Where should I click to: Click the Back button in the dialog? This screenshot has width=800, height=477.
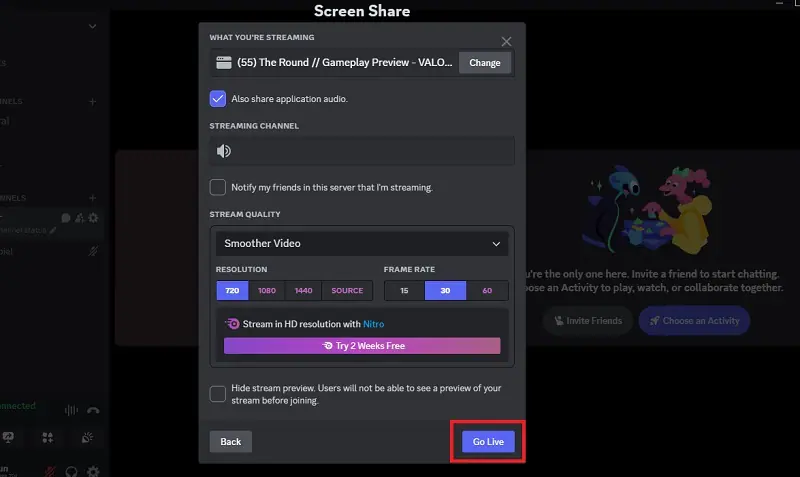(231, 441)
